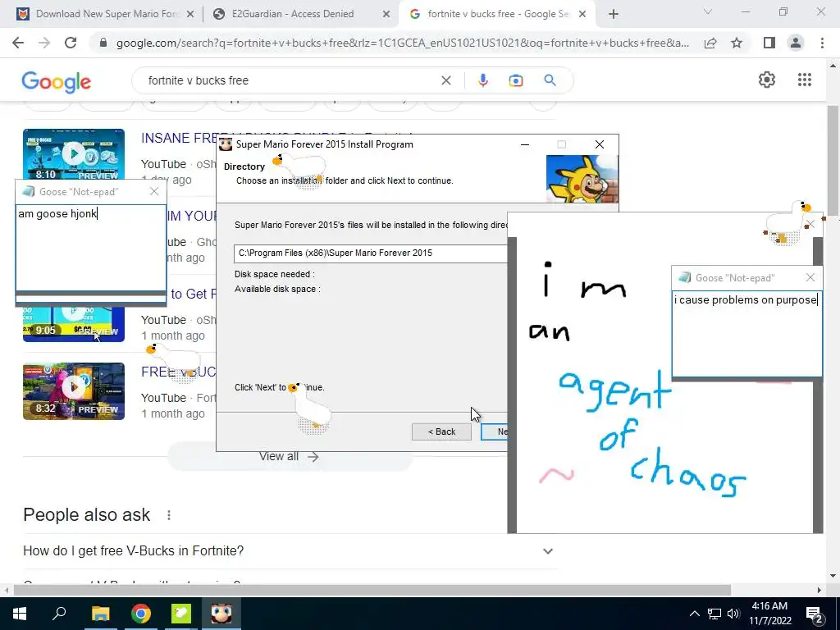Search by image with camera icon
The height and width of the screenshot is (630, 840).
tap(515, 80)
